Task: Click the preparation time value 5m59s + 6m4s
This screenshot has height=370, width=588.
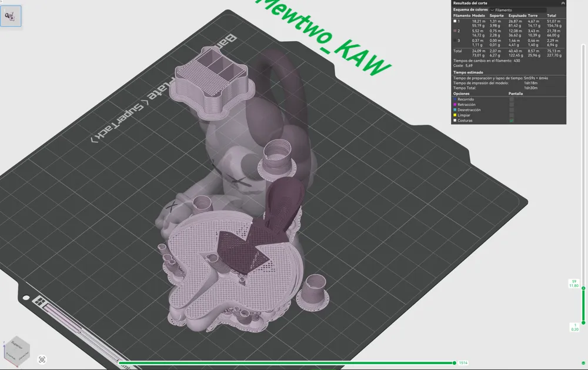Action: coord(536,78)
